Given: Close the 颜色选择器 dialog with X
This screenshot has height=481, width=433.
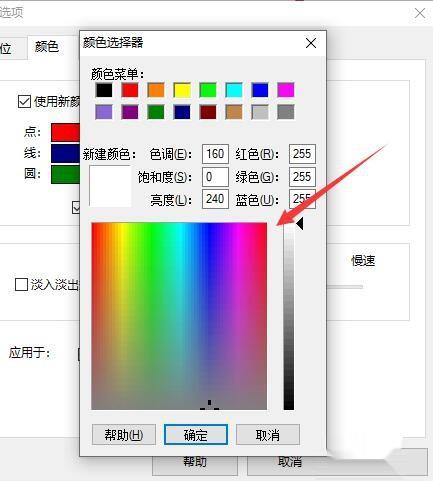Looking at the screenshot, I should tap(311, 43).
